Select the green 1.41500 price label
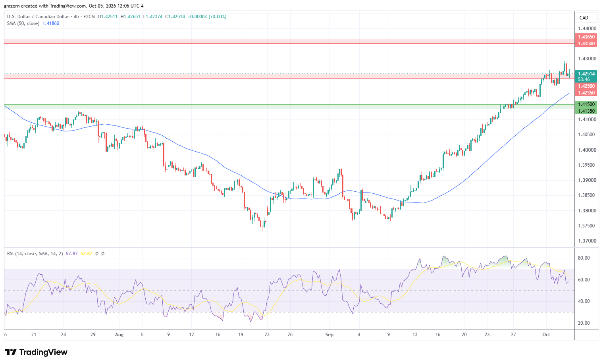This screenshot has width=603, height=364. click(x=586, y=104)
